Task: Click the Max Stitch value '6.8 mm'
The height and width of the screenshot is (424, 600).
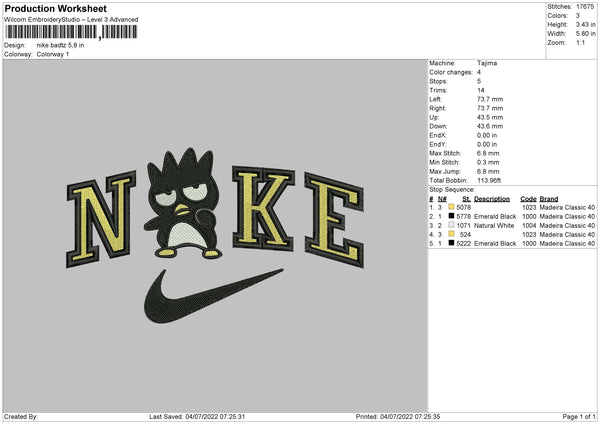Action: (488, 153)
